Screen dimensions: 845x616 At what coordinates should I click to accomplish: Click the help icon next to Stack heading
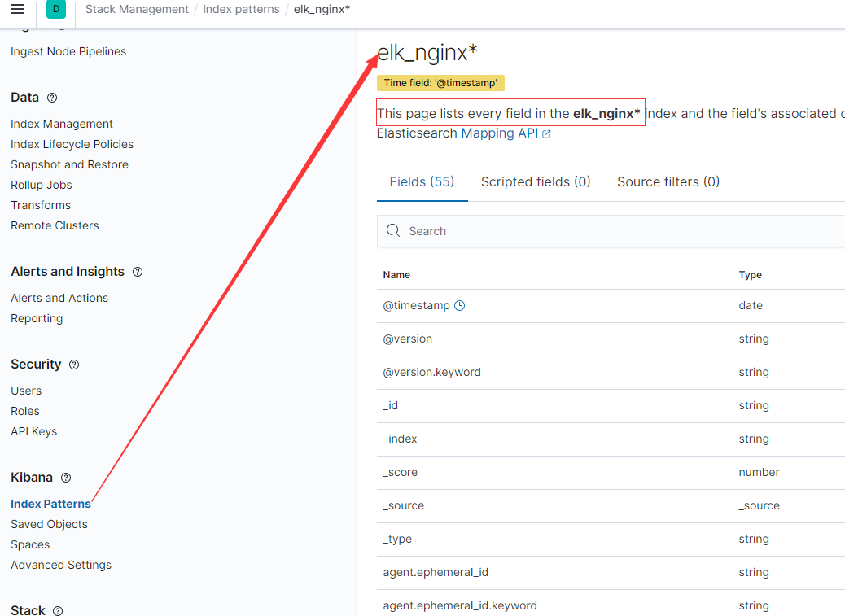pyautogui.click(x=57, y=610)
